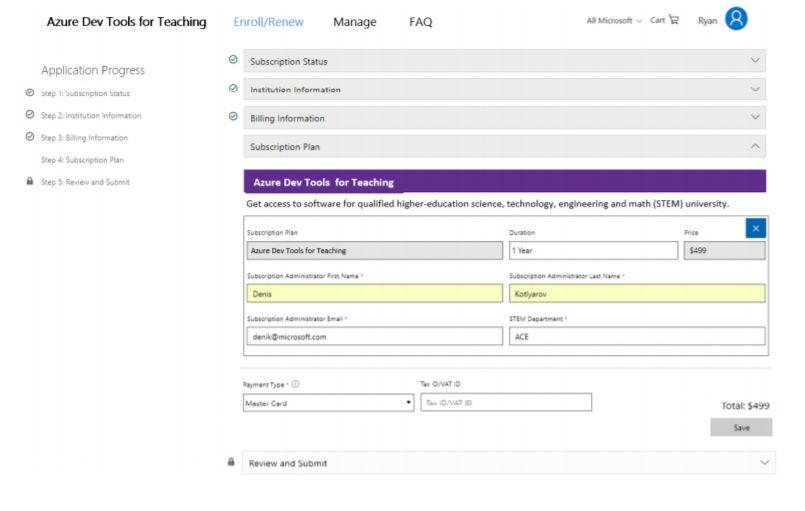Go to Step 5: Review and Submit
This screenshot has width=805, height=511.
tap(85, 182)
